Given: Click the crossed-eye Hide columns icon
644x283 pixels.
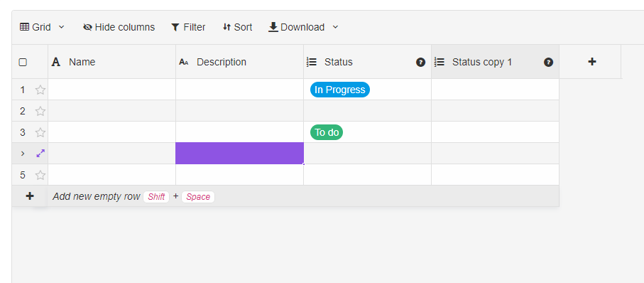Looking at the screenshot, I should [x=87, y=27].
